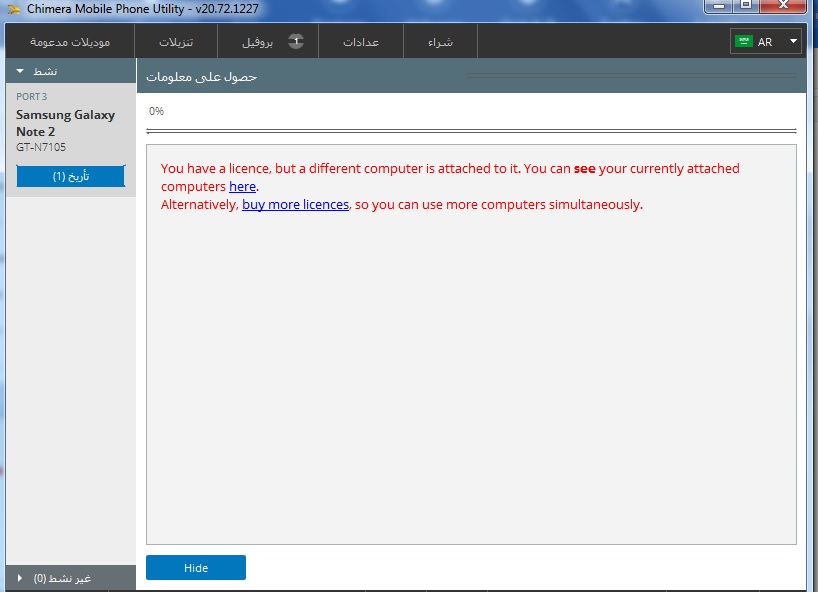This screenshot has width=818, height=592.
Task: Open the buy tab (شراء)
Action: click(x=440, y=42)
